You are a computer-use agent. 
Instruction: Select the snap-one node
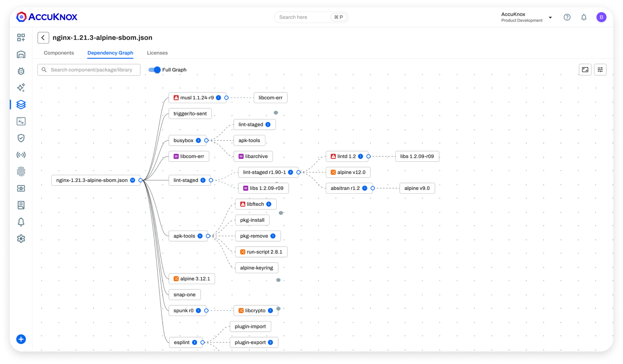185,295
